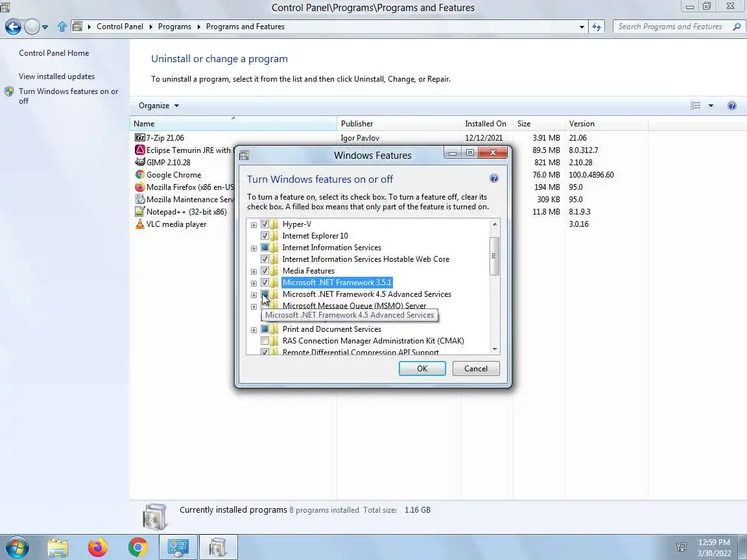This screenshot has width=747, height=560.
Task: Open recent pages dropdown arrow
Action: tap(45, 27)
